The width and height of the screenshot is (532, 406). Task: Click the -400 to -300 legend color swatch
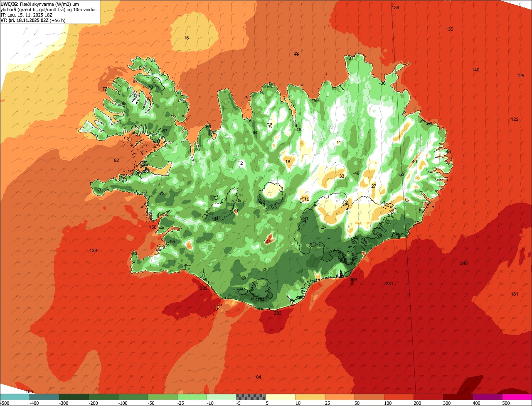pyautogui.click(x=44, y=397)
